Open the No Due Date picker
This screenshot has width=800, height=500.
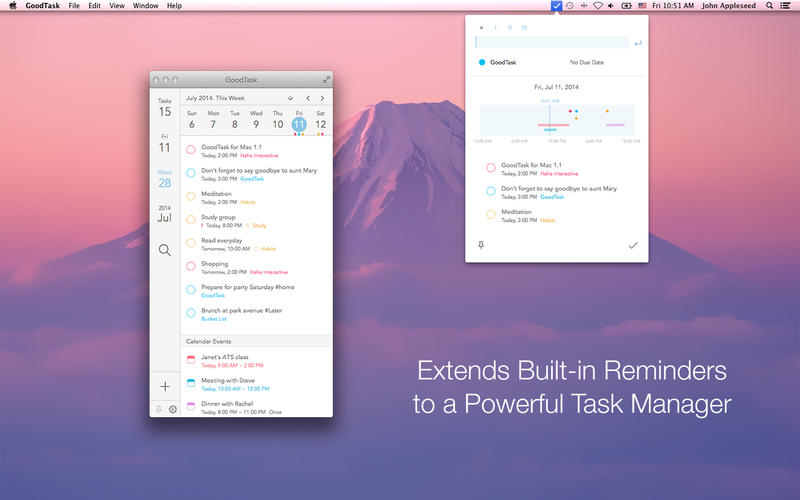click(x=587, y=62)
